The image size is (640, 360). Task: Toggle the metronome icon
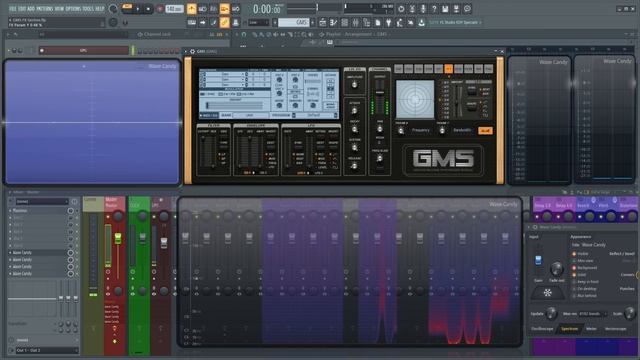click(x=191, y=9)
